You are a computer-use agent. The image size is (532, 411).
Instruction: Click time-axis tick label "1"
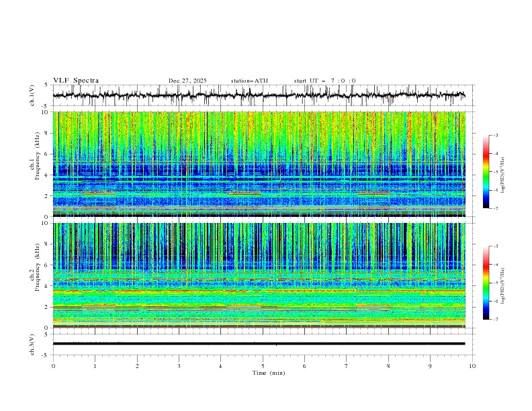click(95, 366)
